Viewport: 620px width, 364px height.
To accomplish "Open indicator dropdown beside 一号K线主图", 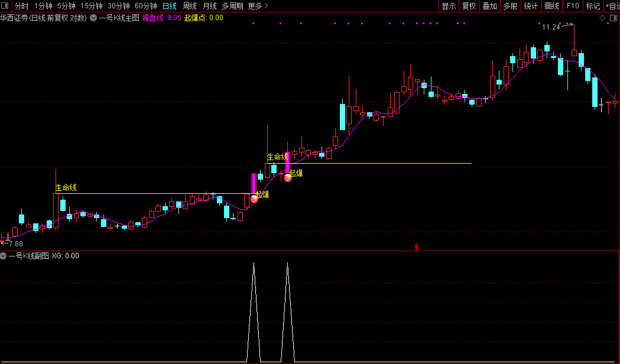I will pos(93,18).
